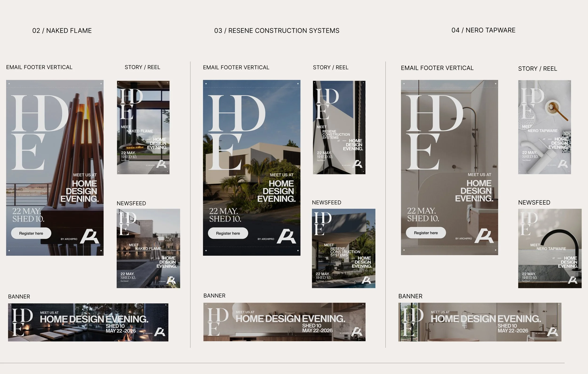Select the Naked Flame newsfeed artwork
This screenshot has height=374, width=588.
point(148,248)
